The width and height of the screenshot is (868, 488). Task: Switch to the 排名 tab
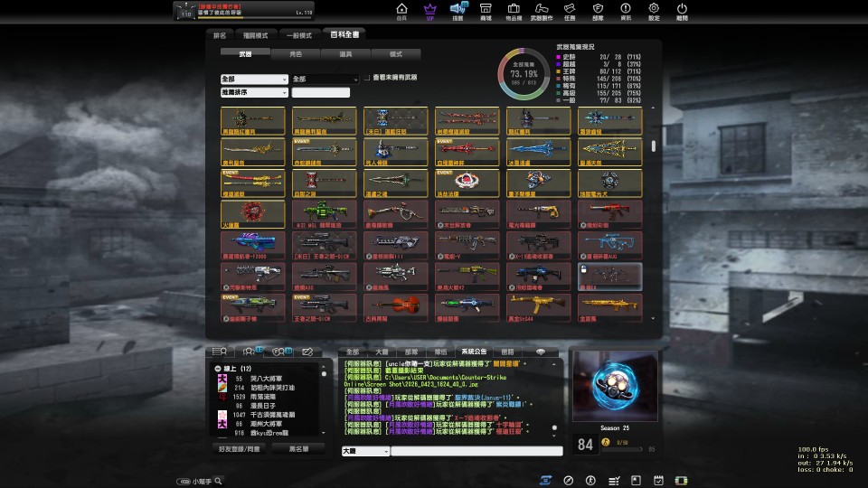(x=220, y=35)
